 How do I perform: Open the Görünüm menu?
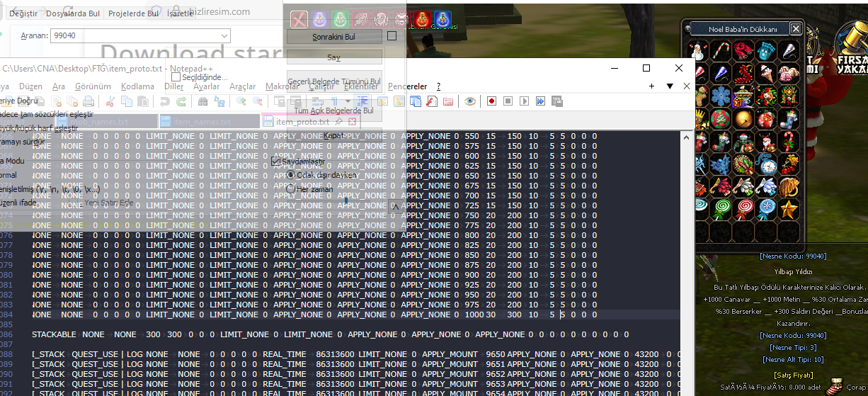[x=93, y=86]
